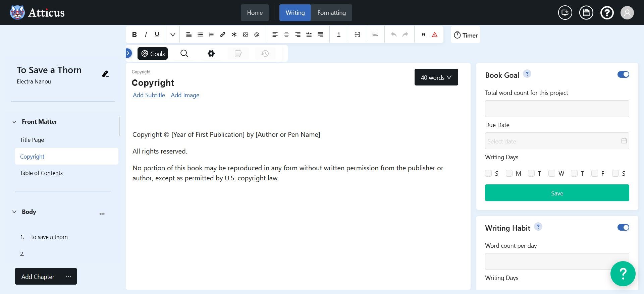Click the Add Subtitle link
The width and height of the screenshot is (644, 294).
tap(149, 95)
